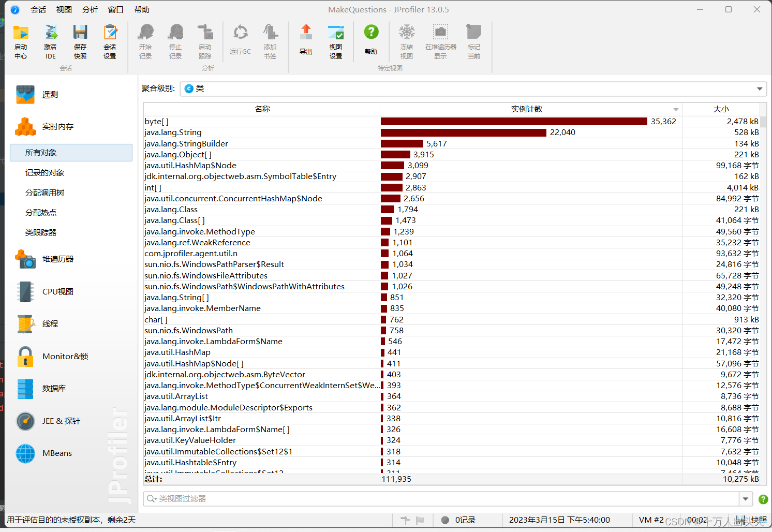Click the 类视图过滤器 filter input field
This screenshot has width=772, height=532.
[x=441, y=499]
